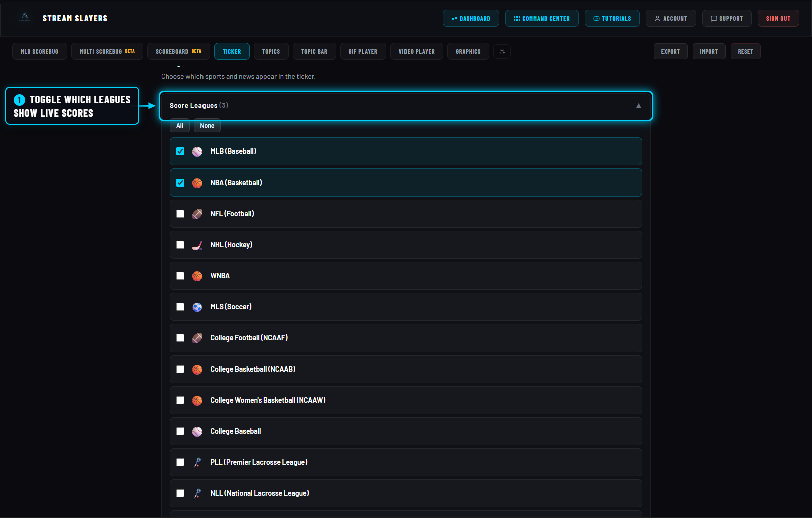Click the lacrosse stick icon beside PLL
The image size is (812, 518).
(x=197, y=462)
